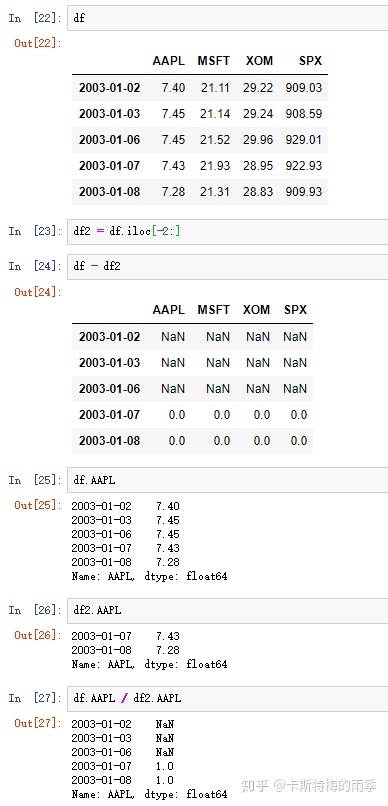388x806 pixels.
Task: Click the SPX column header in Out[24] table
Action: pyautogui.click(x=295, y=310)
